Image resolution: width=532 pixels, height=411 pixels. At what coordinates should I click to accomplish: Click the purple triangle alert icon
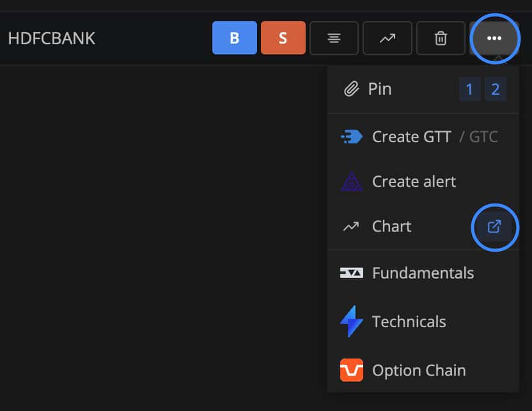352,181
